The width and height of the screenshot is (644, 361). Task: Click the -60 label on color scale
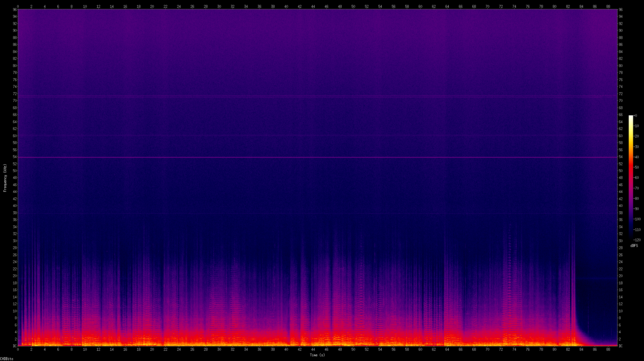coord(636,178)
